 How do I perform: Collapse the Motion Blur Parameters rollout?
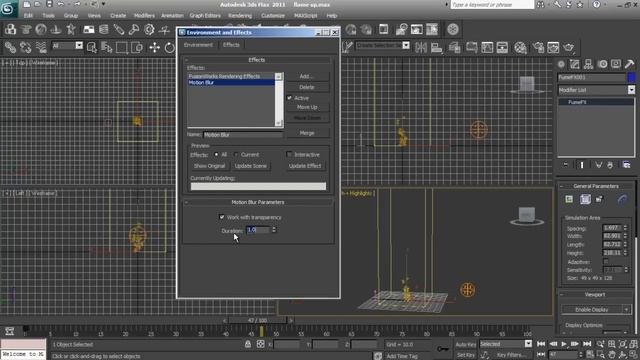[258, 202]
